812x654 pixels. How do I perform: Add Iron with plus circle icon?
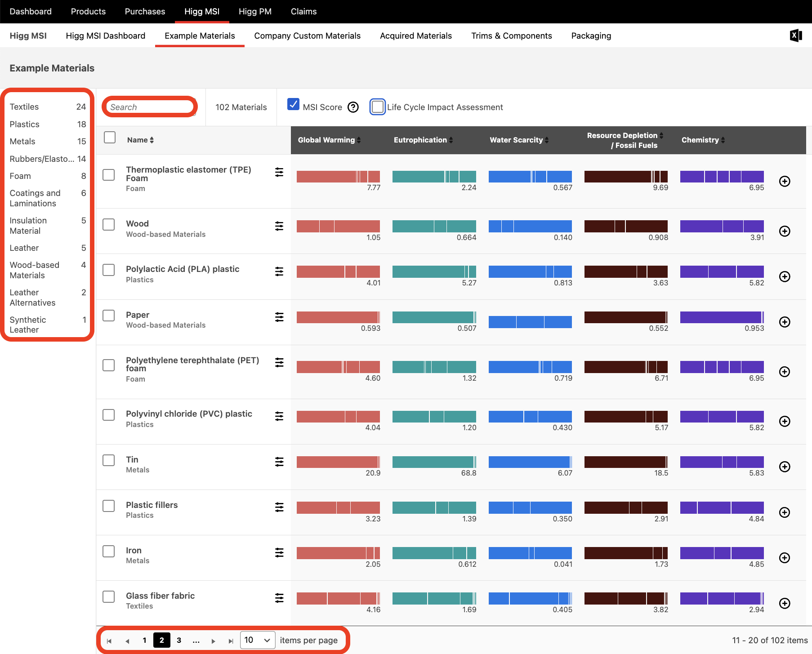785,558
